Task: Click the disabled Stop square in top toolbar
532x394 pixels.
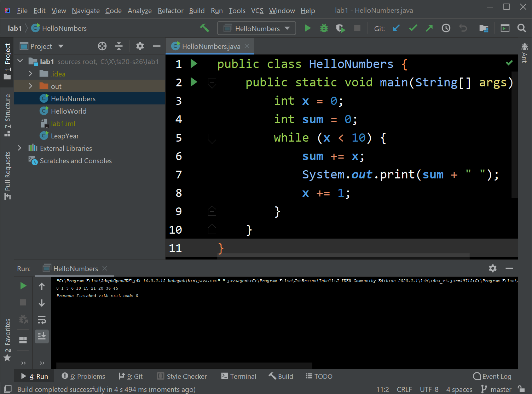Action: pyautogui.click(x=357, y=28)
